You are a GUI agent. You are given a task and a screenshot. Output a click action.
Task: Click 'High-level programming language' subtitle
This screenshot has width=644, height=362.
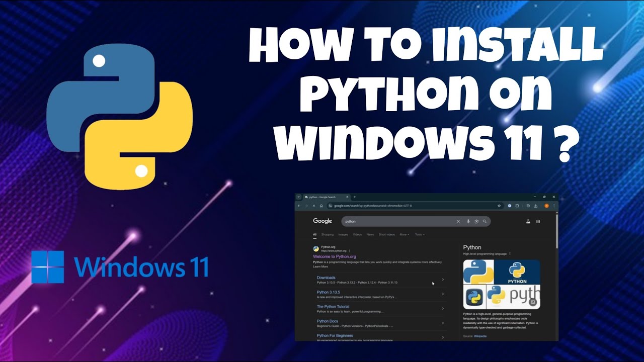point(485,254)
